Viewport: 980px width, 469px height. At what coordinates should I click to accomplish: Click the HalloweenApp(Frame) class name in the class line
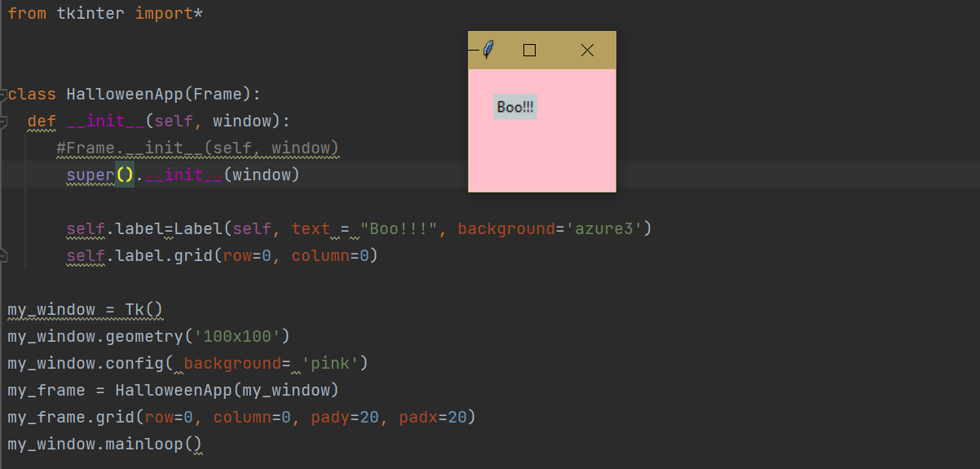[159, 95]
